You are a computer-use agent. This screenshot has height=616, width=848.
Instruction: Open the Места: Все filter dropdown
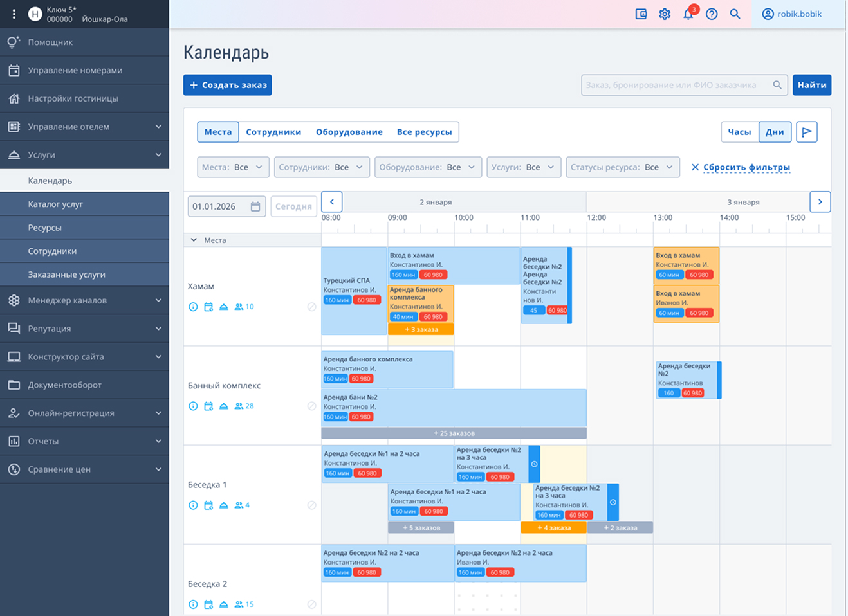pyautogui.click(x=233, y=167)
